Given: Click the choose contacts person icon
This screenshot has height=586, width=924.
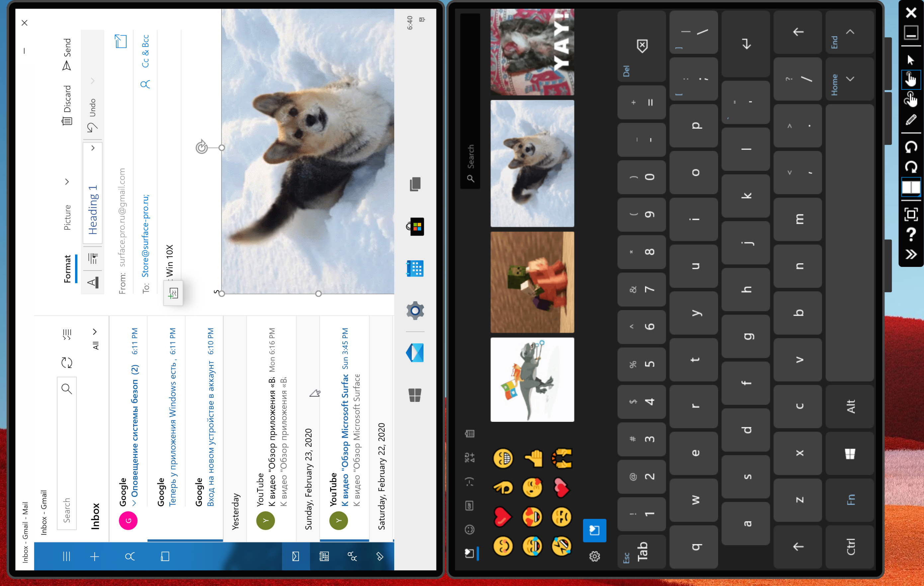Looking at the screenshot, I should tap(145, 84).
